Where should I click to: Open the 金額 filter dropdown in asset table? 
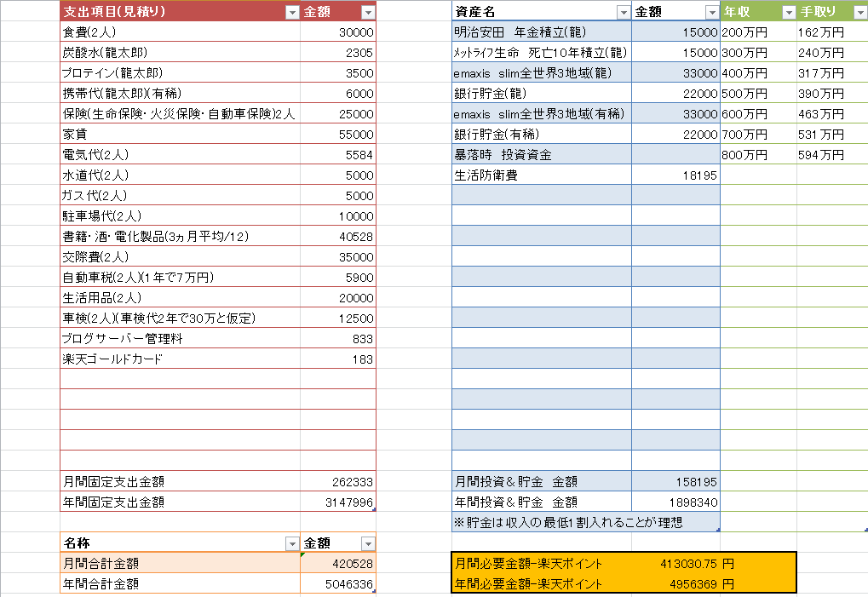click(712, 12)
